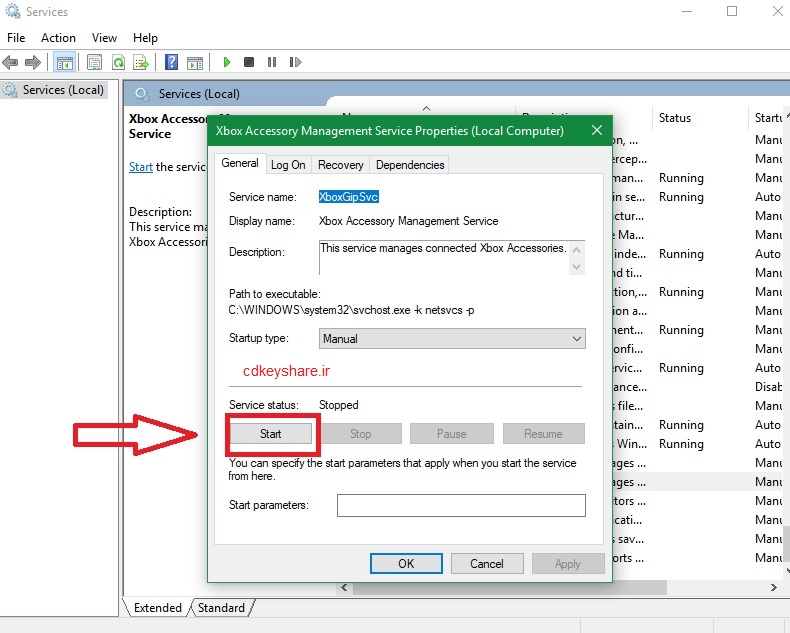Switch to the Log On tab
Image resolution: width=790 pixels, height=633 pixels.
tap(288, 165)
